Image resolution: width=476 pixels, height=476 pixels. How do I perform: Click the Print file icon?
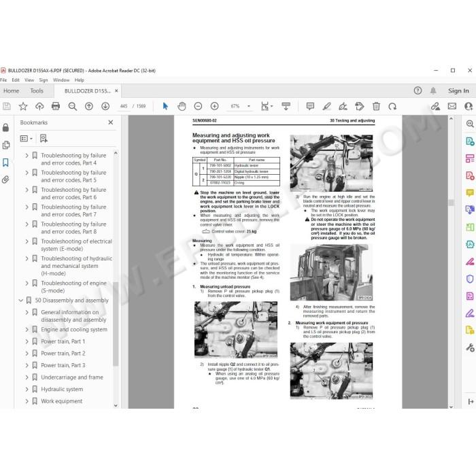click(x=56, y=106)
